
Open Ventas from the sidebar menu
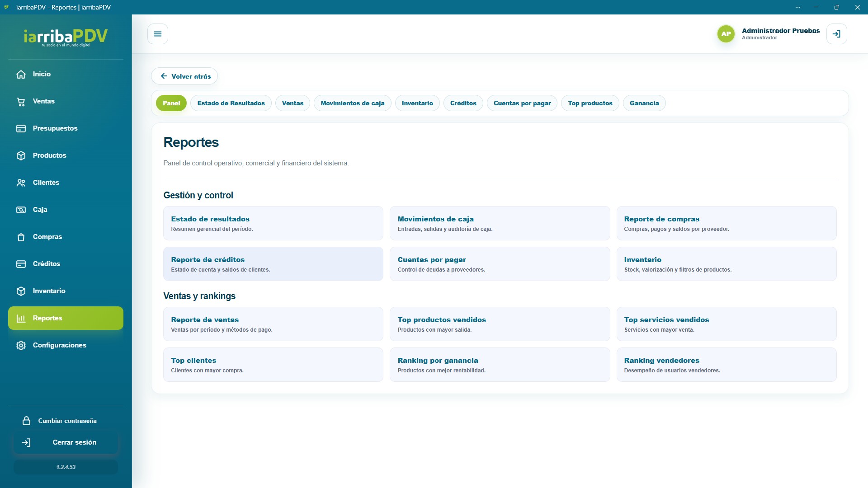click(x=66, y=101)
